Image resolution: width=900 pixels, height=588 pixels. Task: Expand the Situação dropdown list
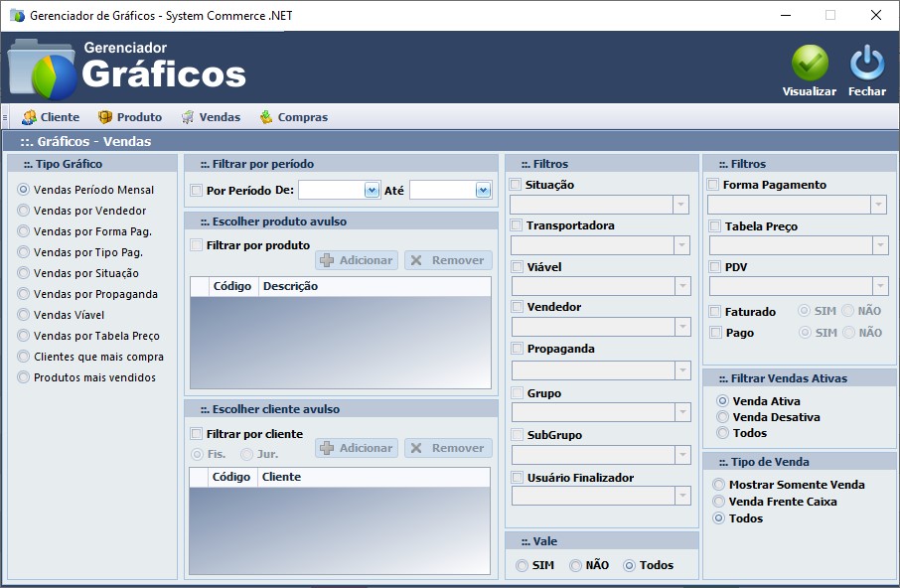pyautogui.click(x=680, y=205)
